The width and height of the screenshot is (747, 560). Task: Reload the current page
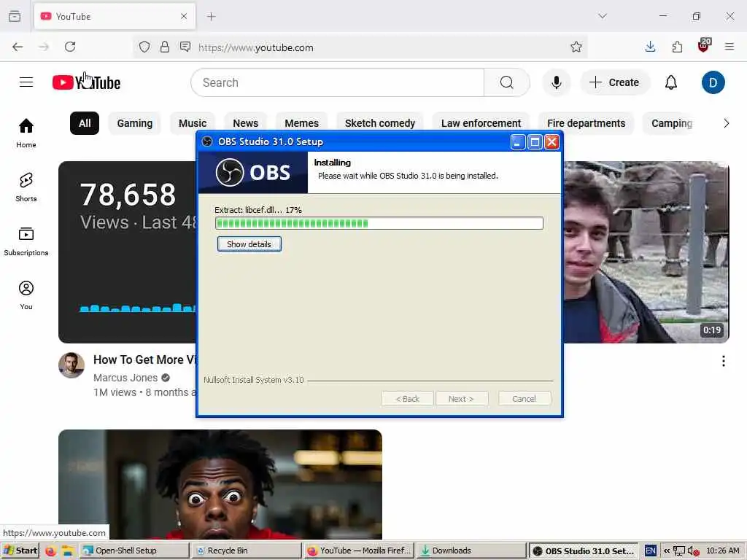click(70, 47)
